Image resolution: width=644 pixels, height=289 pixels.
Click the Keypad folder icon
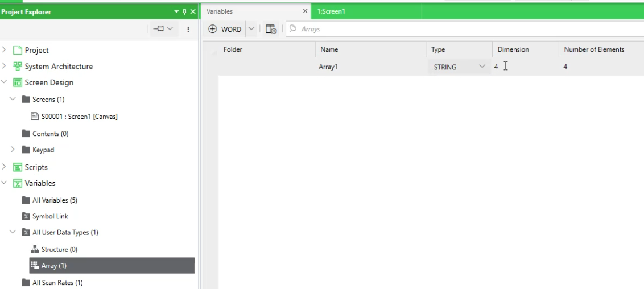click(26, 150)
